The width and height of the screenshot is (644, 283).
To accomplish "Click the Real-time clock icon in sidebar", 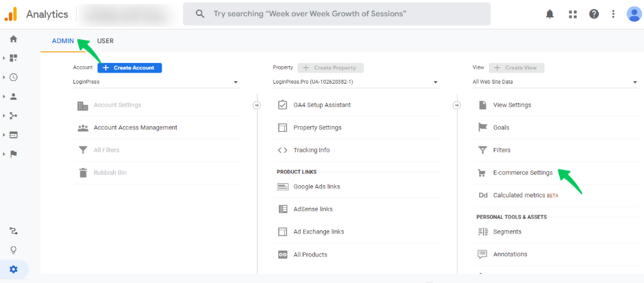I will click(x=14, y=77).
